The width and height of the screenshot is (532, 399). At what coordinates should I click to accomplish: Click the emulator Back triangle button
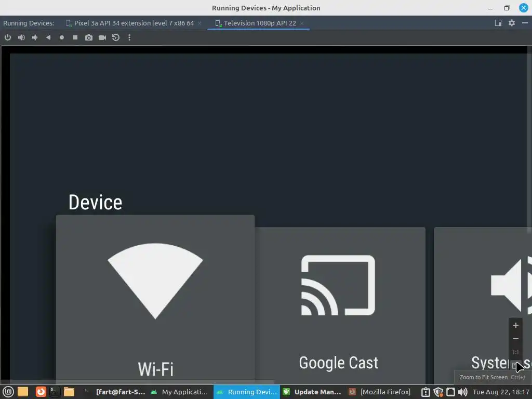(x=48, y=37)
